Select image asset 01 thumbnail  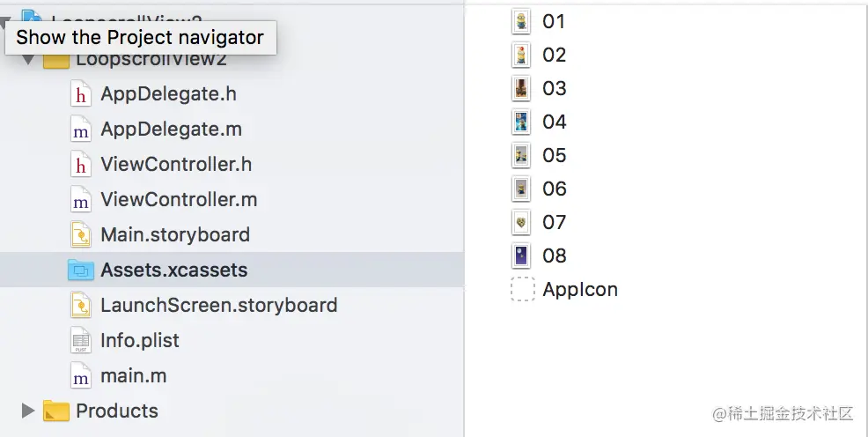522,21
